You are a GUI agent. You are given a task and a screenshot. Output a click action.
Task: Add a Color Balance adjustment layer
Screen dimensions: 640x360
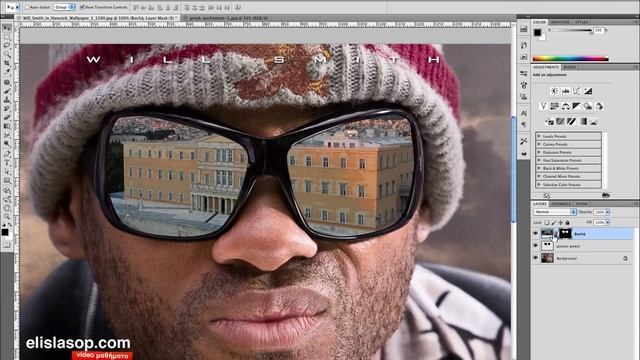[565, 106]
